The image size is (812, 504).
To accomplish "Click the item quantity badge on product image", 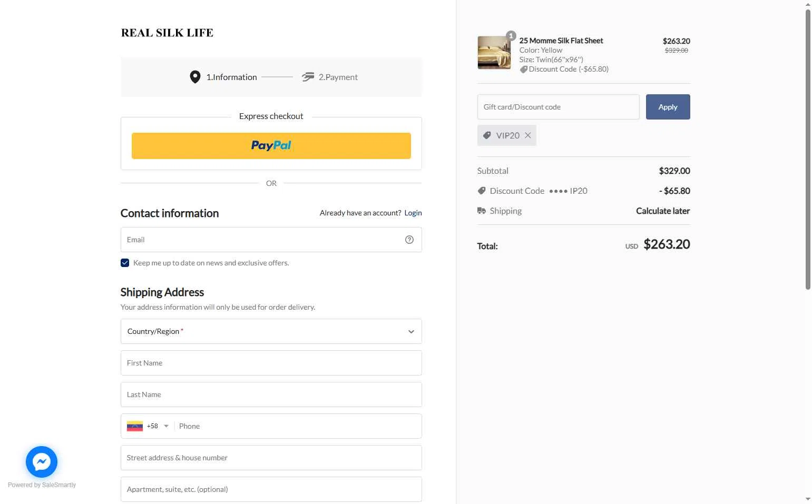I will coord(511,36).
